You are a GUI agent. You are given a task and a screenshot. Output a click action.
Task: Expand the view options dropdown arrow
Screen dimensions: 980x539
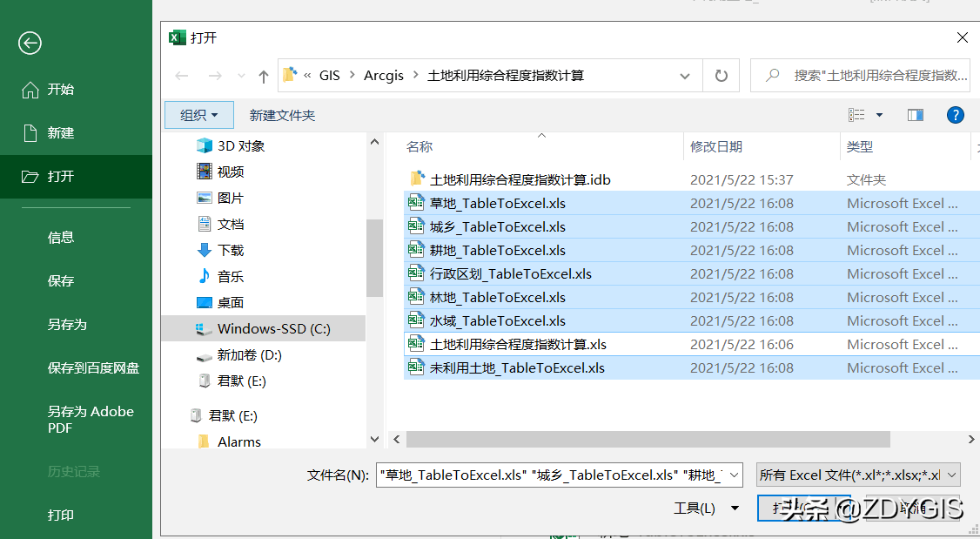click(879, 115)
